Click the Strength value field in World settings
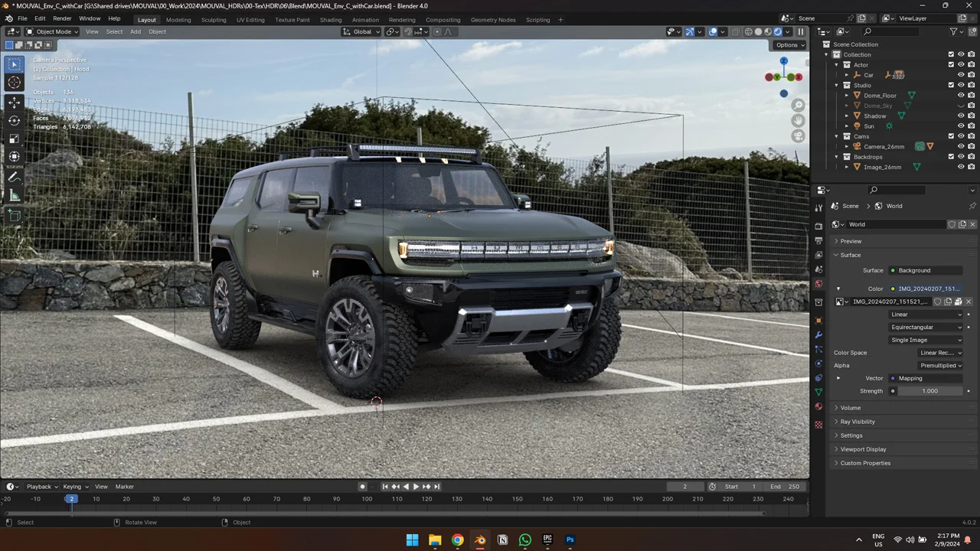This screenshot has height=551, width=980. click(929, 390)
